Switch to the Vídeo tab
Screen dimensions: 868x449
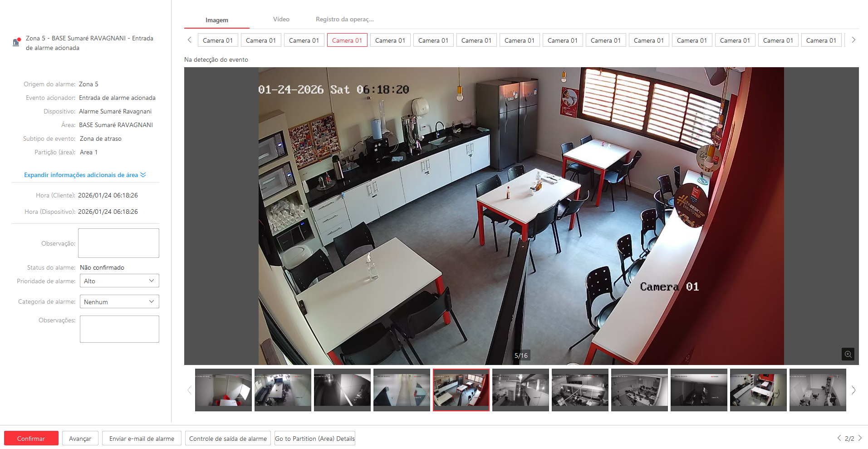(281, 20)
